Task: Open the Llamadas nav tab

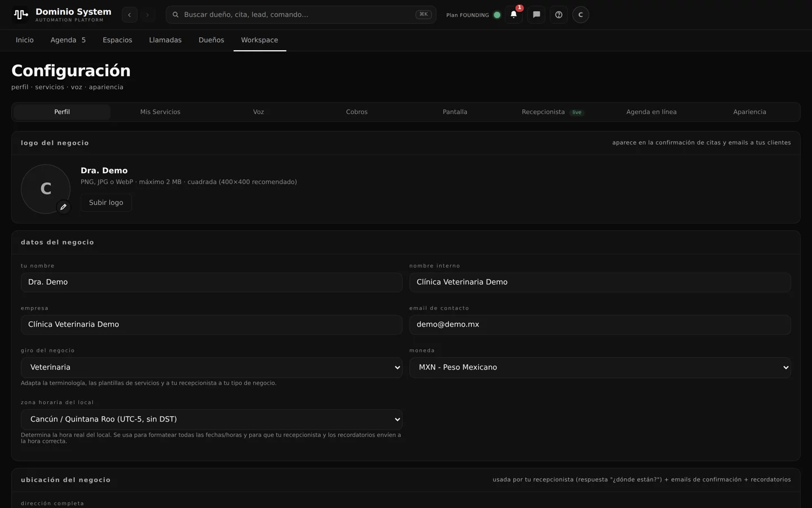Action: [x=165, y=40]
